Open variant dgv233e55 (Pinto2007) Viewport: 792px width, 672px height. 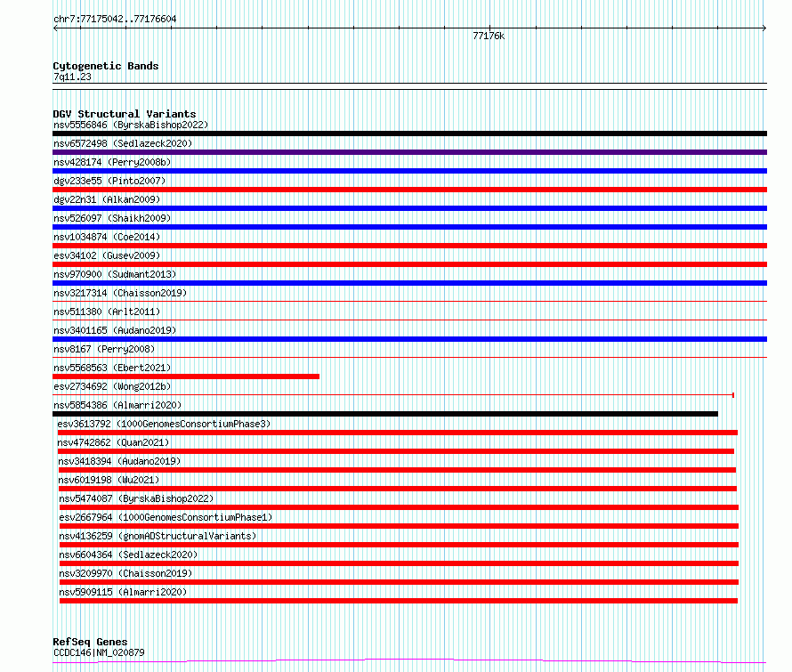pos(109,181)
